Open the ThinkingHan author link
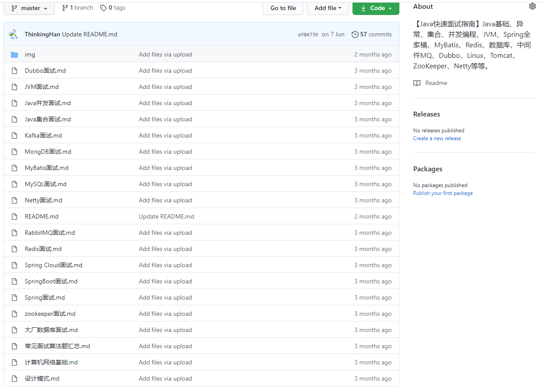 [x=42, y=34]
